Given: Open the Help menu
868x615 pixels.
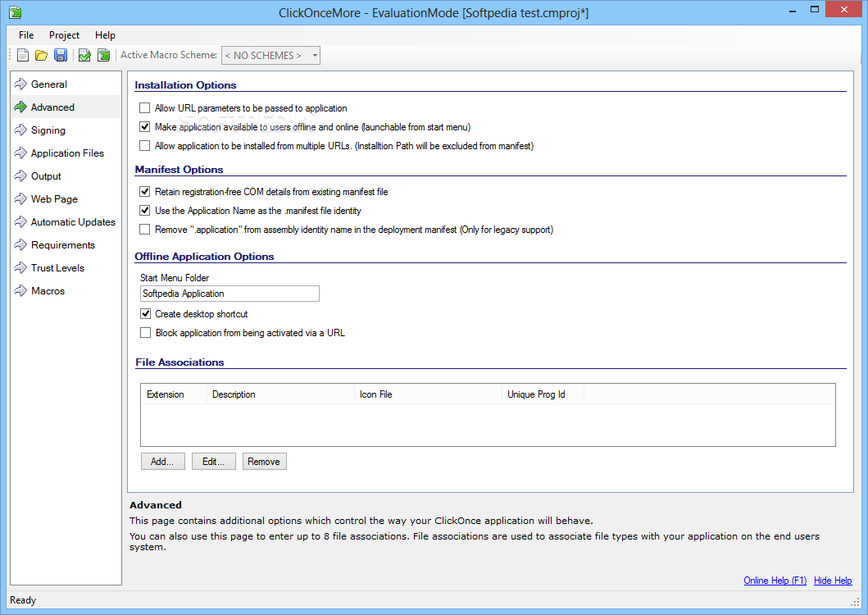Looking at the screenshot, I should pos(105,35).
